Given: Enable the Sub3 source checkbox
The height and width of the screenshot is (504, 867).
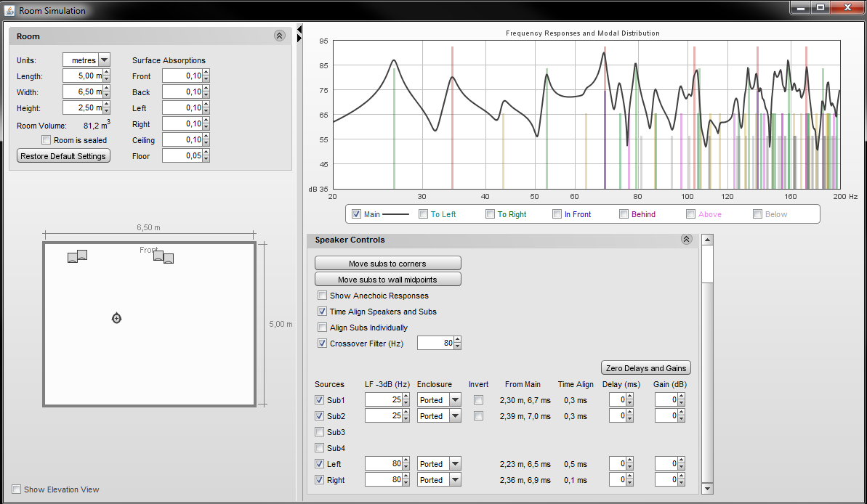Looking at the screenshot, I should (320, 432).
